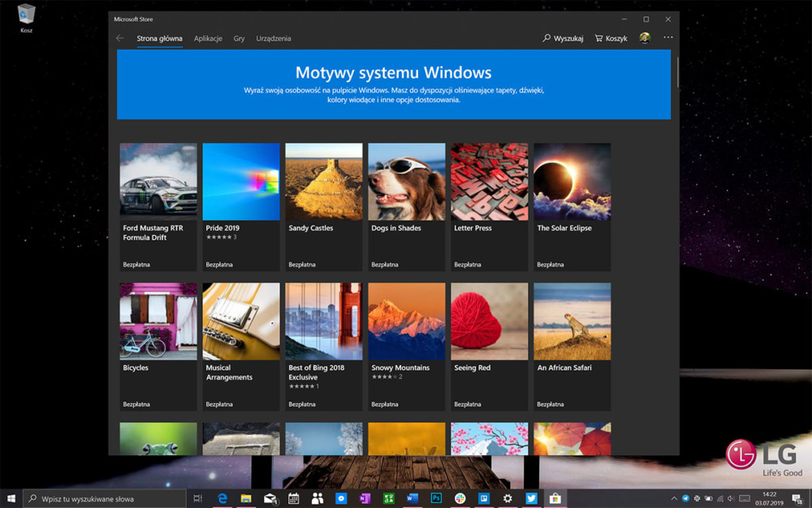Click the Motywy systemu Windows banner heading
The height and width of the screenshot is (508, 812).
(x=394, y=72)
